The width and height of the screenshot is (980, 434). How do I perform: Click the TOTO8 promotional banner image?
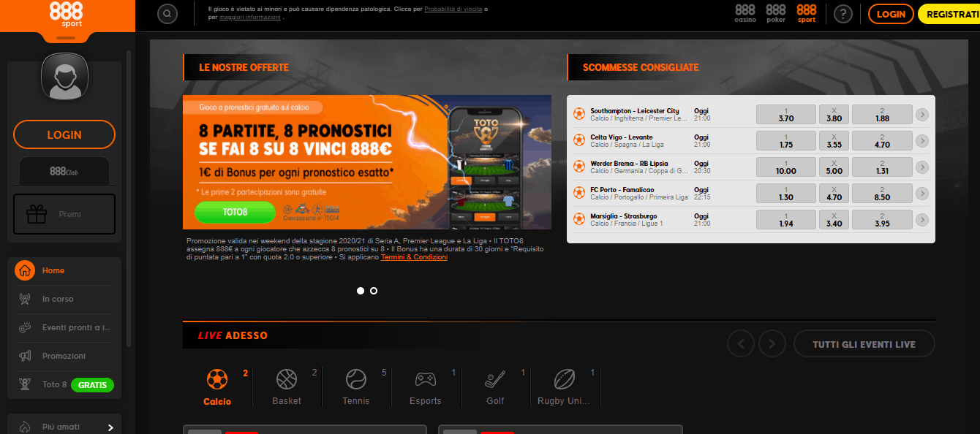point(367,162)
